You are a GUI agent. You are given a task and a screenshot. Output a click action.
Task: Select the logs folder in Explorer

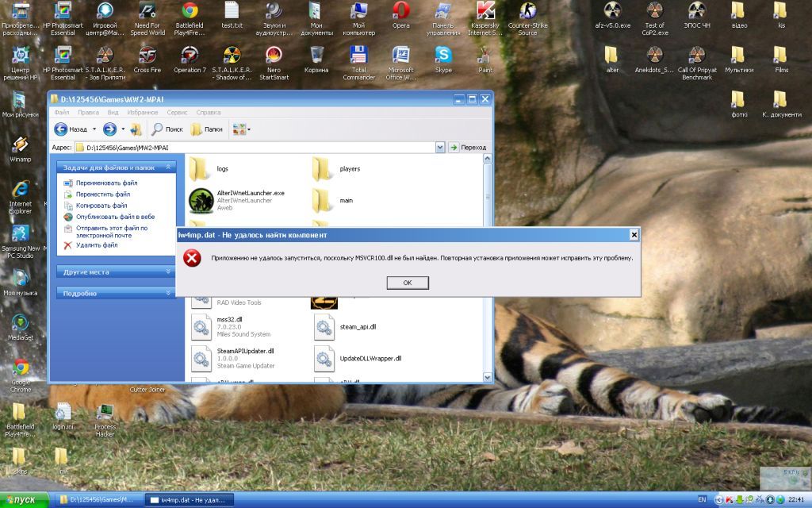point(209,169)
